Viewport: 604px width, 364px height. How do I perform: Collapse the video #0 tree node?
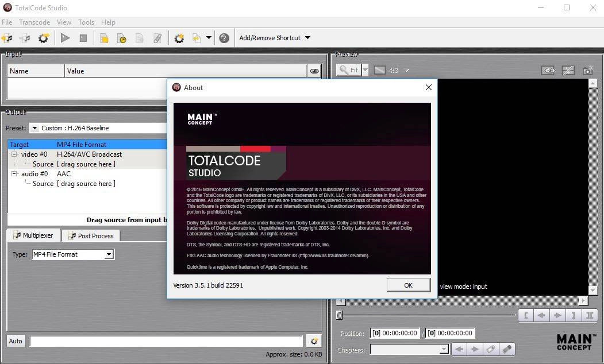(x=14, y=154)
